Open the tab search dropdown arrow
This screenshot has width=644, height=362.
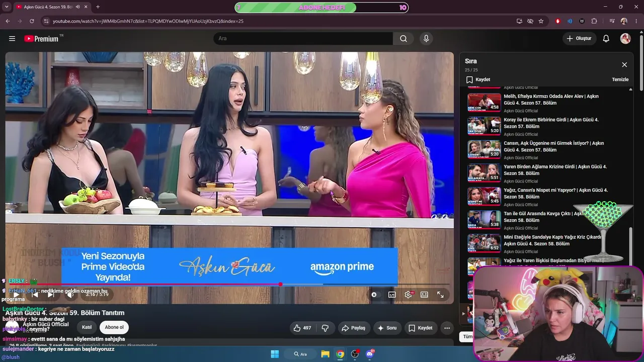click(x=7, y=7)
